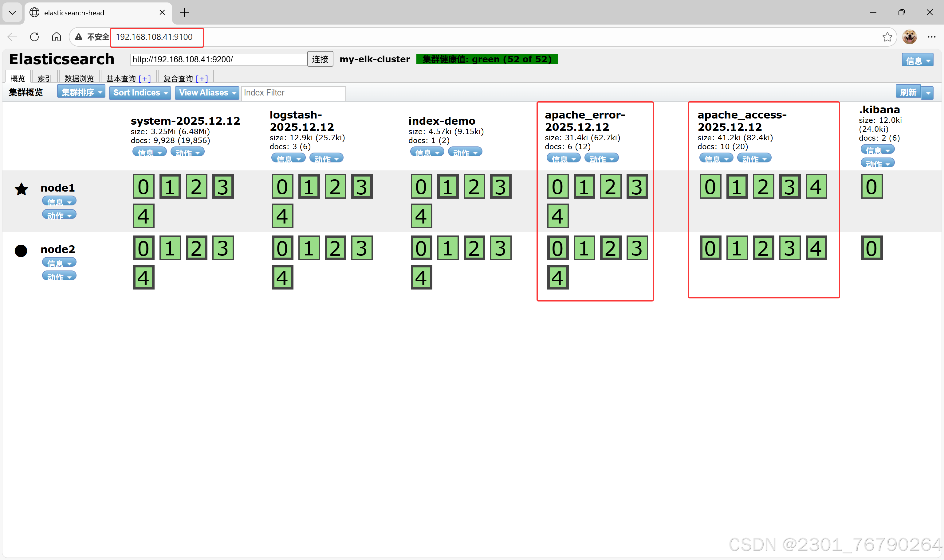Click the 连接 connect button
The width and height of the screenshot is (944, 560).
tap(320, 59)
